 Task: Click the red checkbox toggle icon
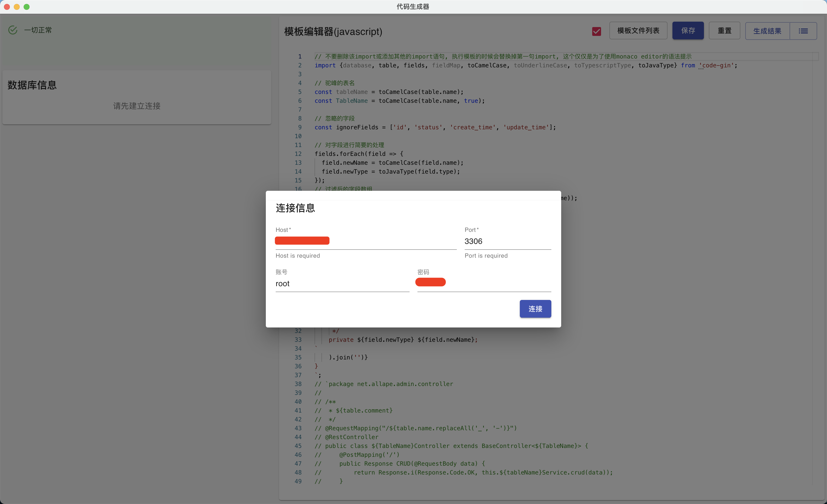597,31
